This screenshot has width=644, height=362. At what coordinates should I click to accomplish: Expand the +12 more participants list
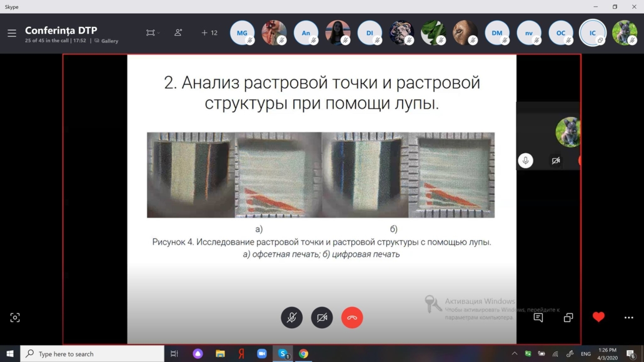tap(209, 33)
